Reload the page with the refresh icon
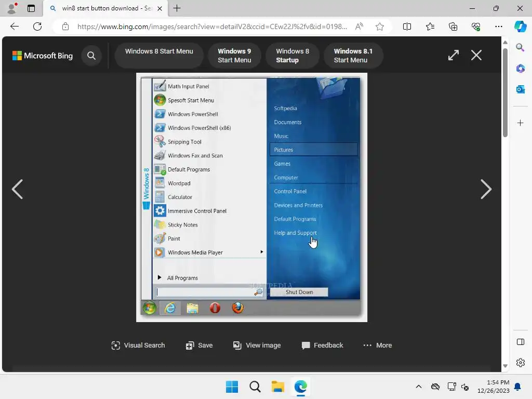This screenshot has height=399, width=532. 37,26
